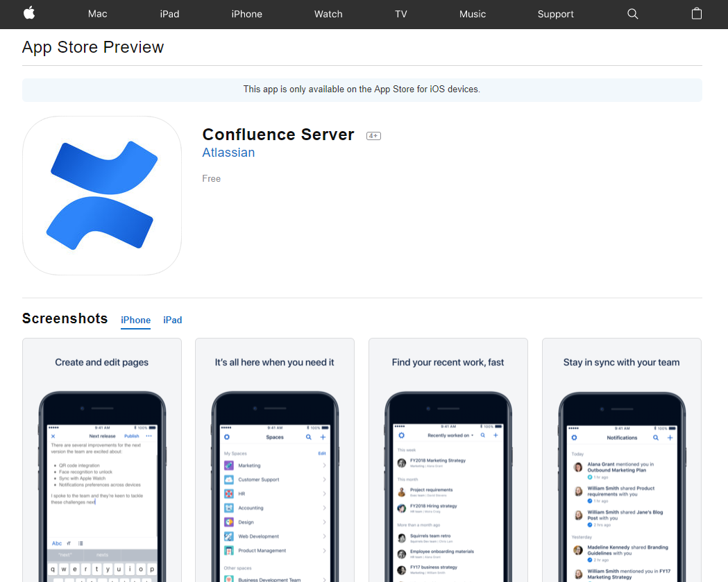The height and width of the screenshot is (582, 728).
Task: Open the search magnifier icon
Action: point(632,14)
